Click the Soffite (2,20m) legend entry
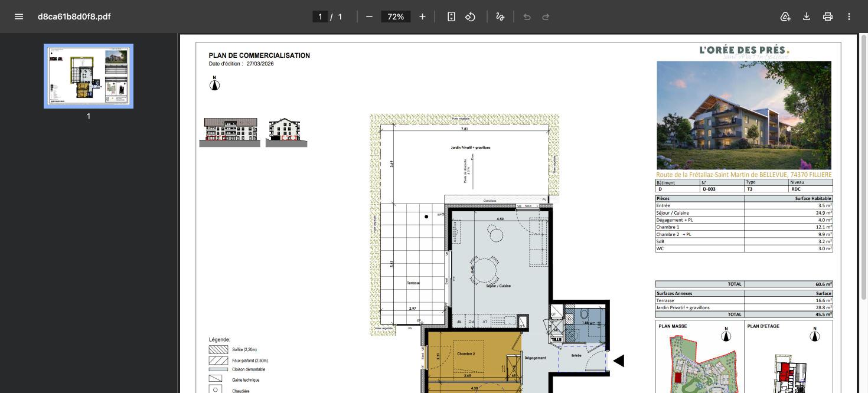 point(244,350)
